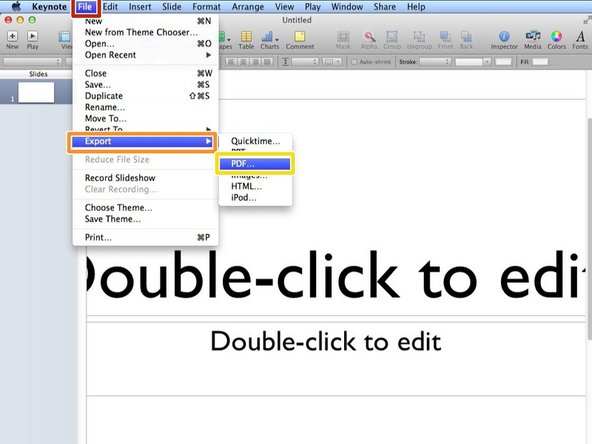Select iPod... in the Export submenu

click(x=255, y=198)
